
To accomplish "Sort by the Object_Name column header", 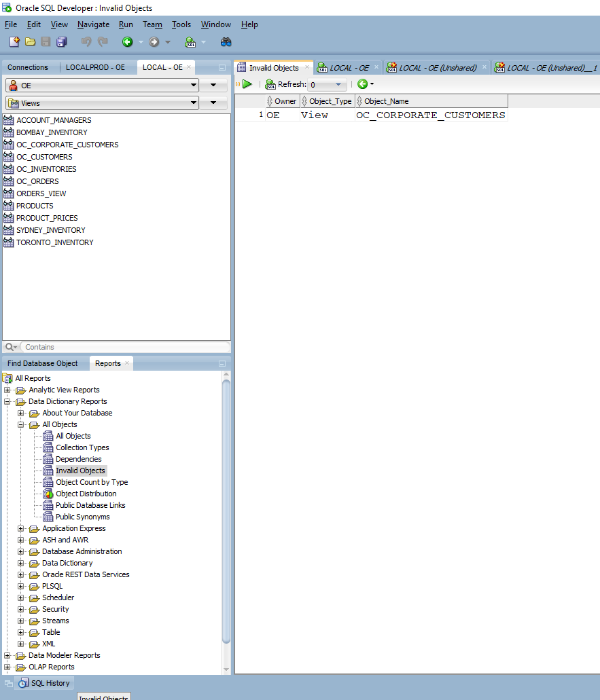I will (431, 101).
